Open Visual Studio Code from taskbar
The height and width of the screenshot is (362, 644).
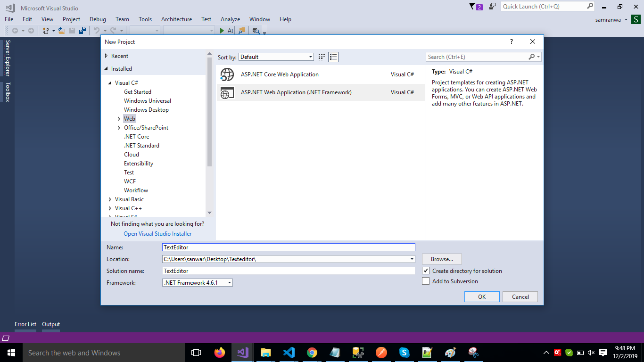click(x=289, y=353)
